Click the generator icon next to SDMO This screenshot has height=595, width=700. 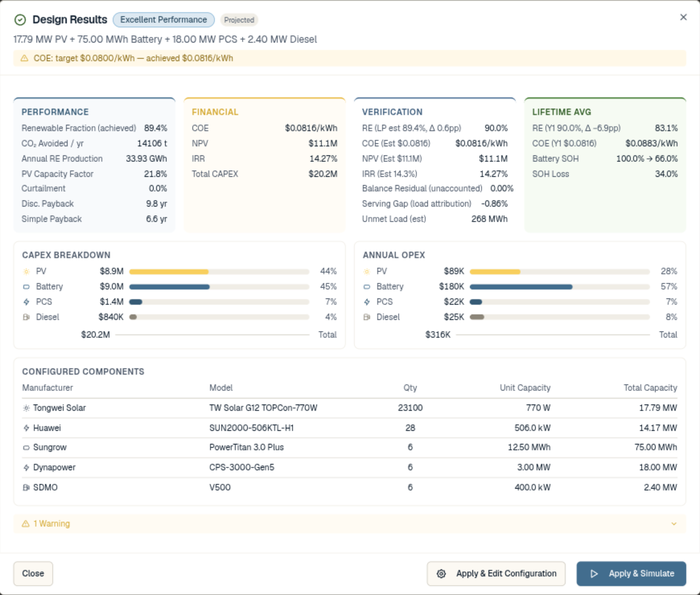[x=26, y=487]
